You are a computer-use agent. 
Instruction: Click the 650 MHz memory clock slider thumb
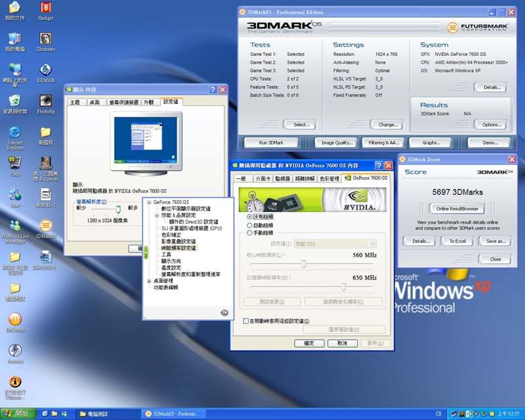click(343, 287)
